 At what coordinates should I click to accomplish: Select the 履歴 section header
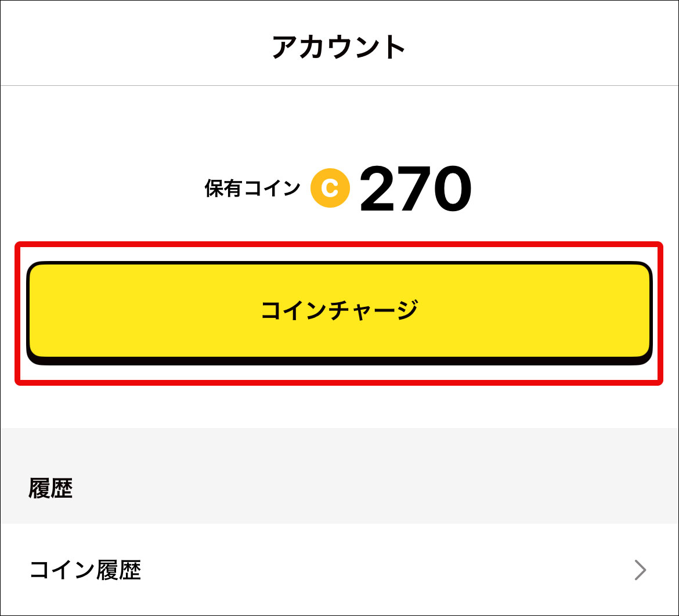pyautogui.click(x=50, y=489)
